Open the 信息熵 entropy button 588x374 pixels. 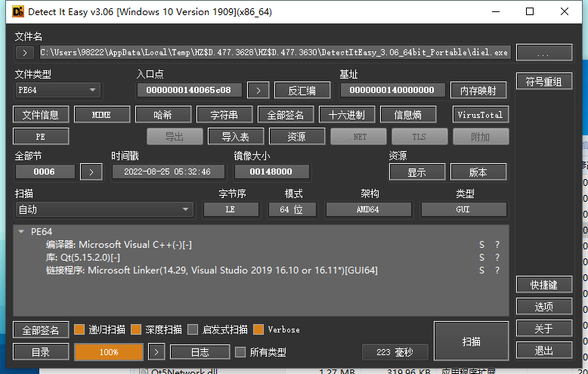click(x=408, y=115)
